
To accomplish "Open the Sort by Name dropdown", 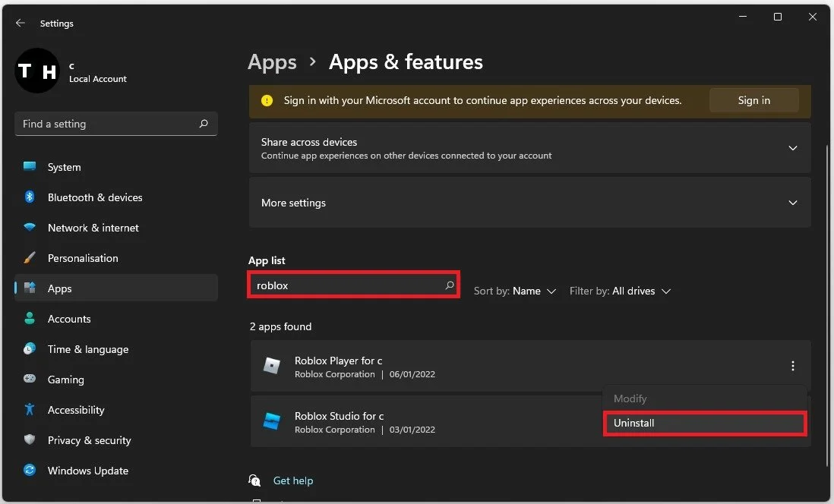I will pyautogui.click(x=514, y=291).
